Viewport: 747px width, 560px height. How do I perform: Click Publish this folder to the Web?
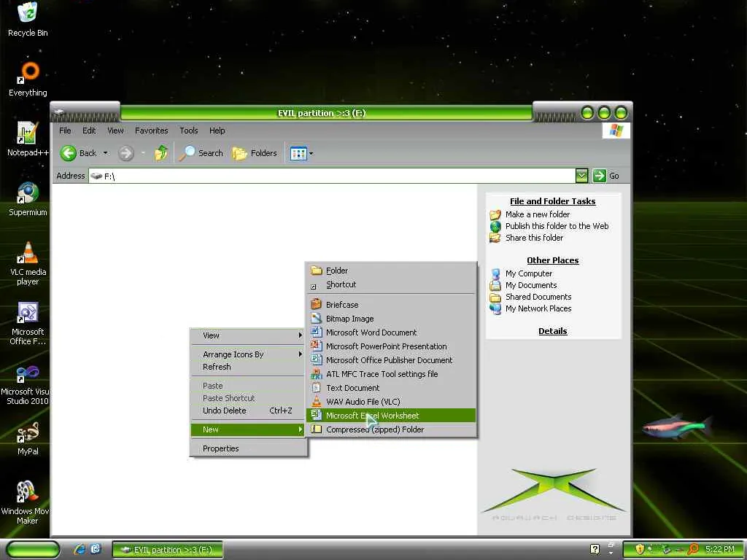(x=557, y=226)
